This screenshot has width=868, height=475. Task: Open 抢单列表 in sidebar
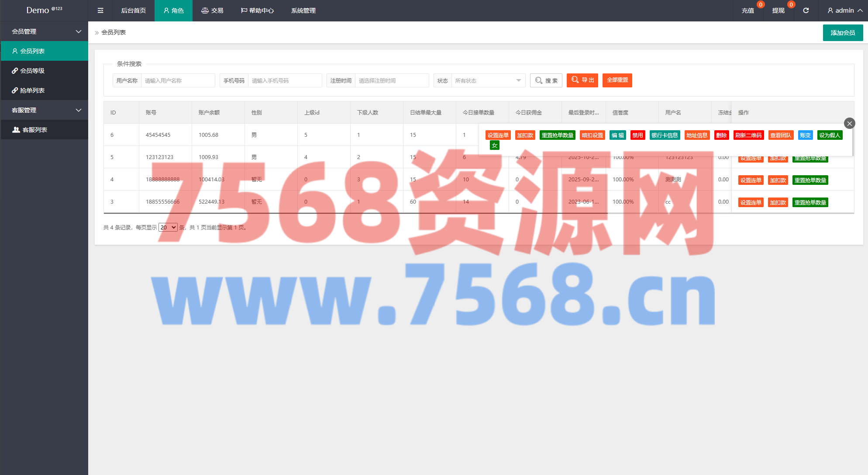point(32,90)
